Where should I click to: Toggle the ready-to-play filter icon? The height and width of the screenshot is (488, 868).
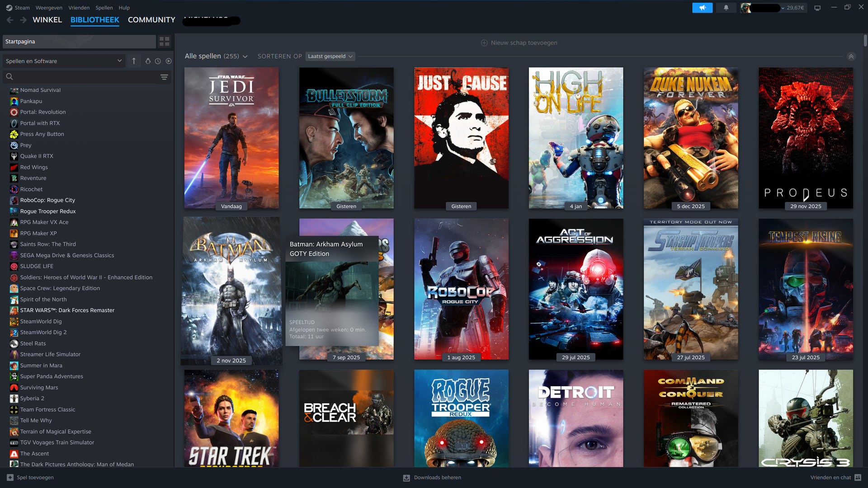pyautogui.click(x=169, y=61)
